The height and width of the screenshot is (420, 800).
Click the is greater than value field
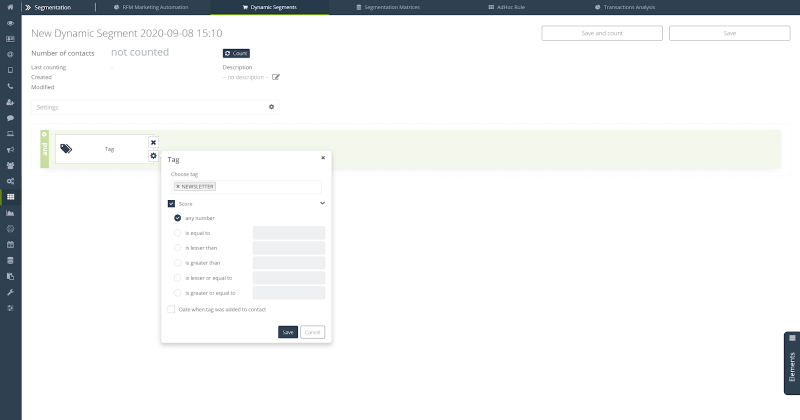pyautogui.click(x=289, y=263)
